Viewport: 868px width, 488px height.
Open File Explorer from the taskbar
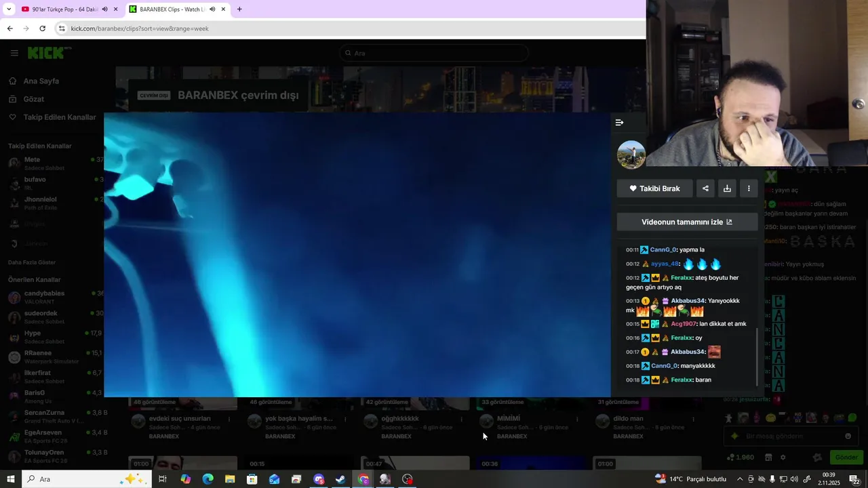click(x=230, y=479)
